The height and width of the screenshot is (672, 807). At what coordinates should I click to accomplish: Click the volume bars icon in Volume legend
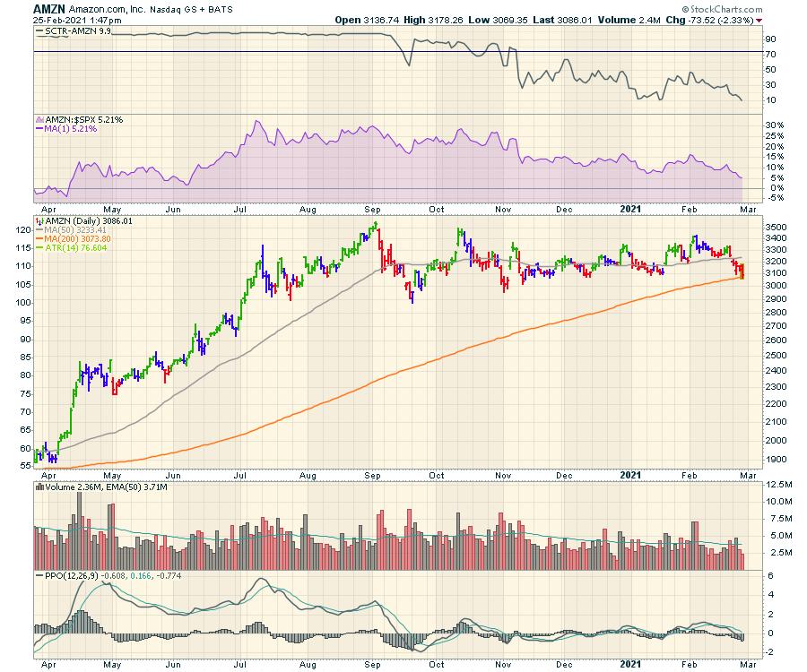pos(38,486)
